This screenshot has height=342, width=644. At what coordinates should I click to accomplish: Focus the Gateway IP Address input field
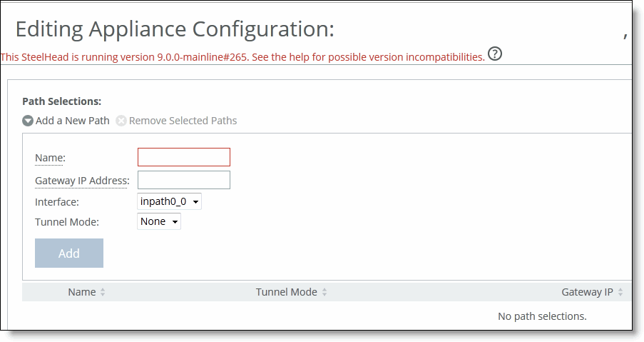pos(184,180)
